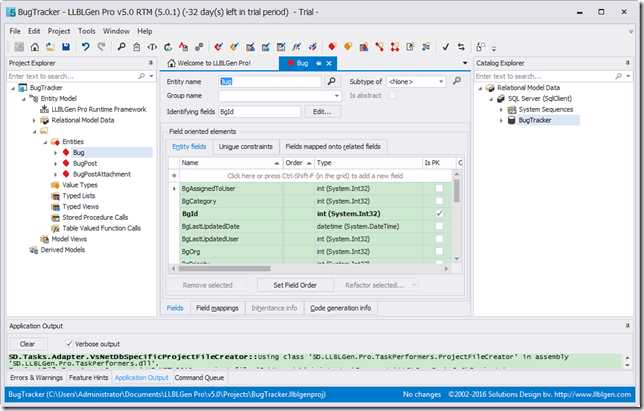Toggle the Verbose output checkbox
644x411 pixels.
click(x=69, y=344)
